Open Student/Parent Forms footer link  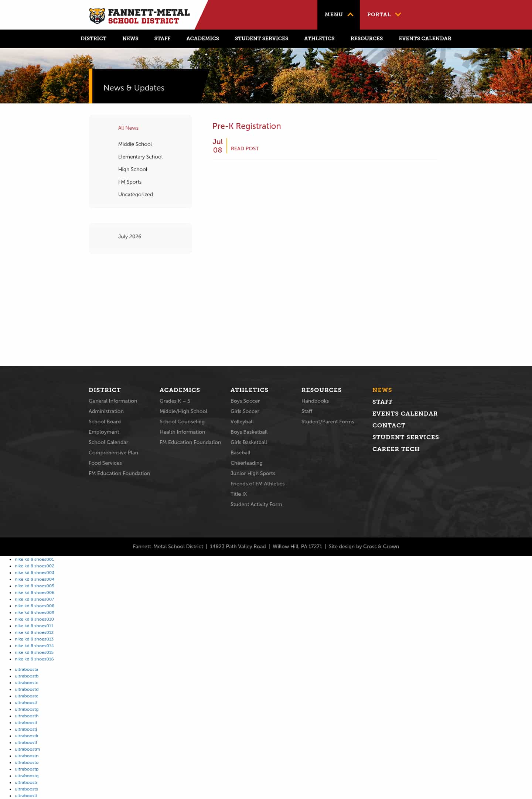(x=328, y=421)
